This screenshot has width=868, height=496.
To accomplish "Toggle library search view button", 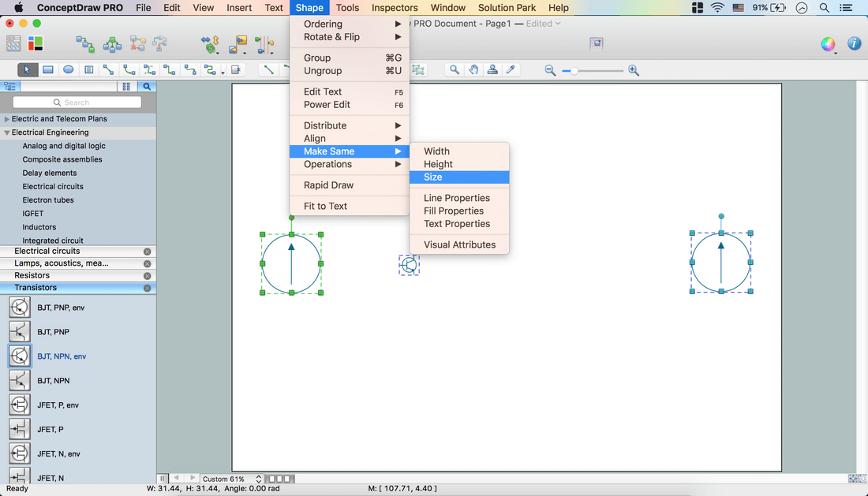I will click(146, 87).
